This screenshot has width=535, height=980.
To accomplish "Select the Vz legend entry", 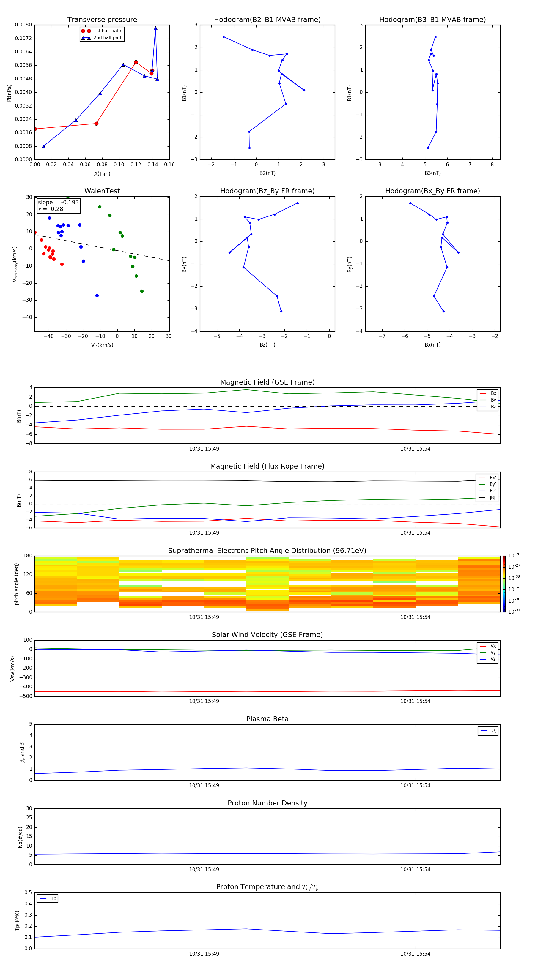I will click(x=488, y=659).
